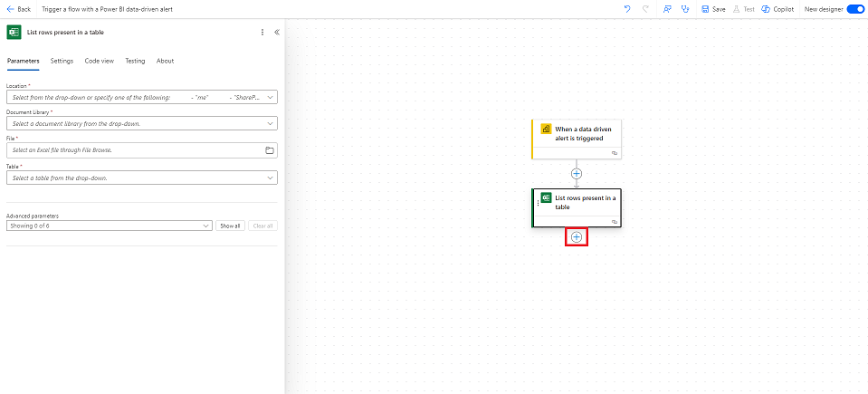The image size is (868, 394).
Task: Open the Copilot pane
Action: (777, 8)
